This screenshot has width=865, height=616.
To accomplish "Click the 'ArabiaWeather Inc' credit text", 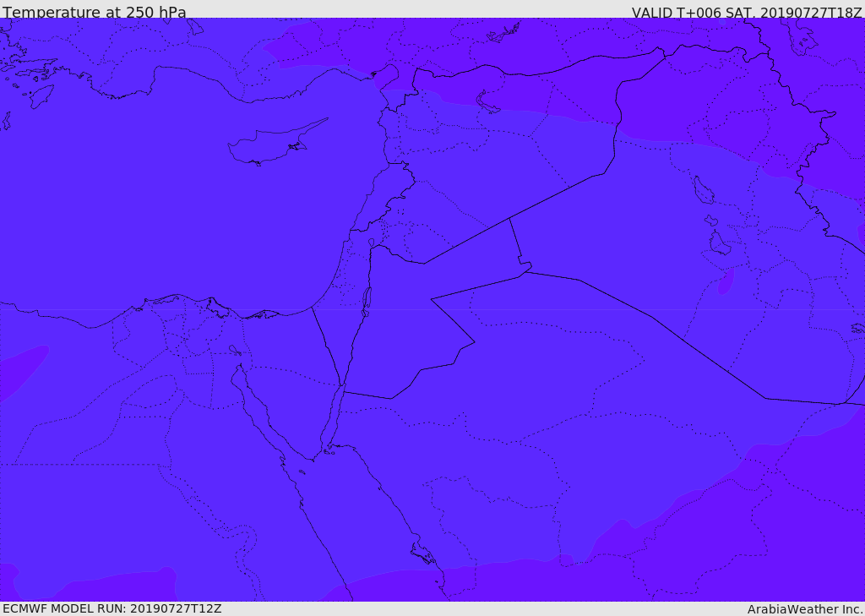I will click(804, 609).
